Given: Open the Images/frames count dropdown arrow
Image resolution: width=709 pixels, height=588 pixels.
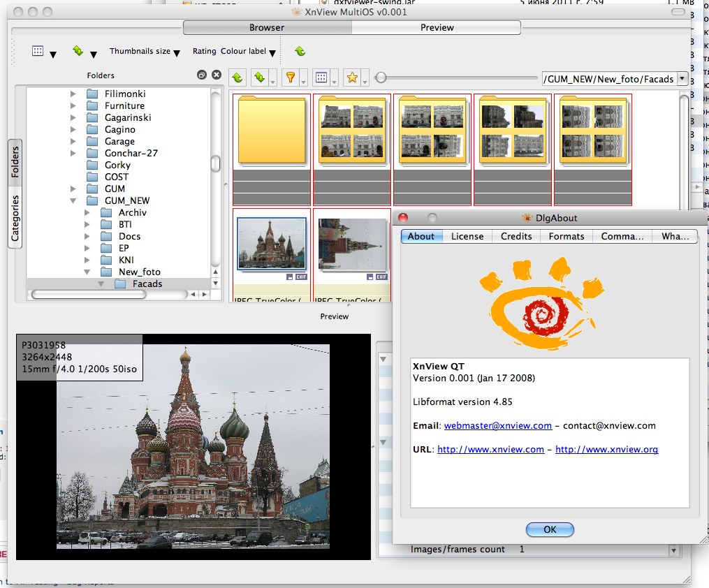Looking at the screenshot, I should (674, 550).
